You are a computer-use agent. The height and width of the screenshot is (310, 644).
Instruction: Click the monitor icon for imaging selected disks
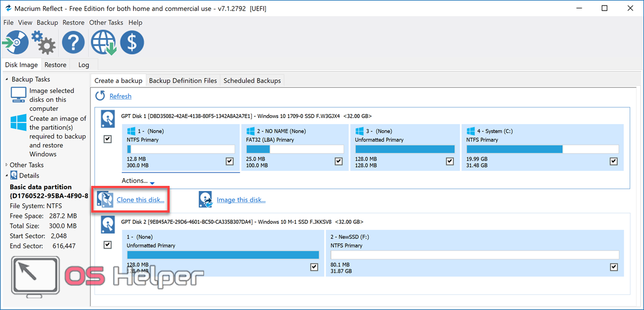tap(19, 95)
